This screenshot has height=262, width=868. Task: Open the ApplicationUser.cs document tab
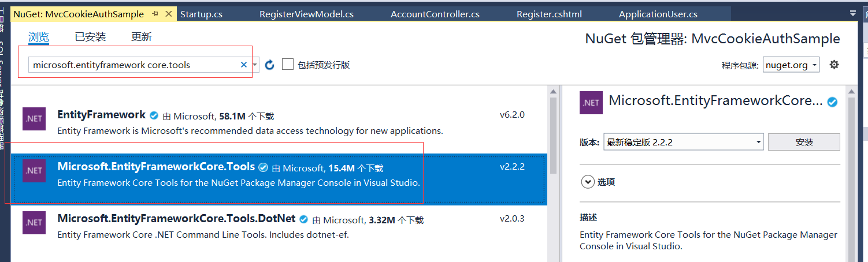coord(658,14)
